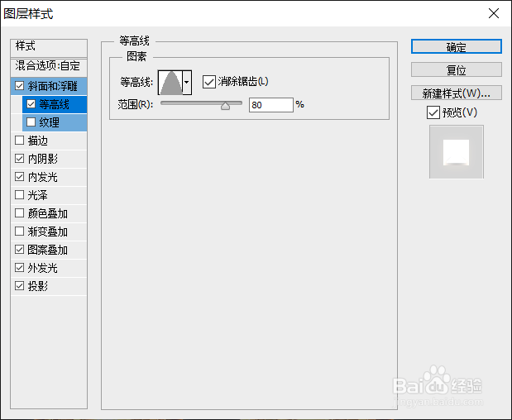Open the 图案叠加 effect settings
The image size is (512, 420).
(x=48, y=250)
